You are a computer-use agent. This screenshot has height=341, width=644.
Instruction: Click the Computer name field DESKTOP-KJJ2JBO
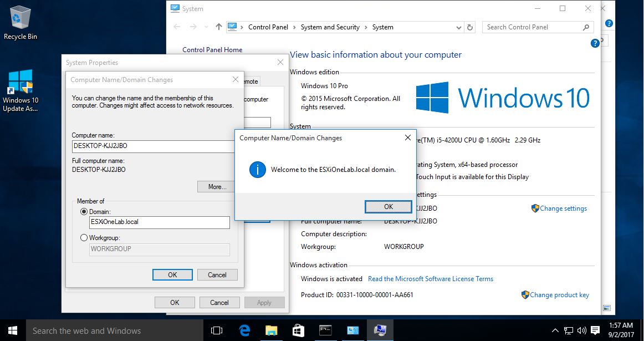click(153, 146)
